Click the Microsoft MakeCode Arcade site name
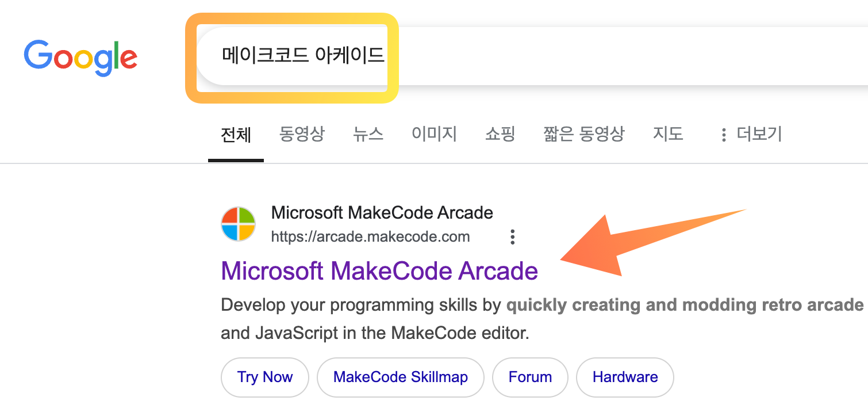Screen dimensions: 868x412 coord(382,213)
